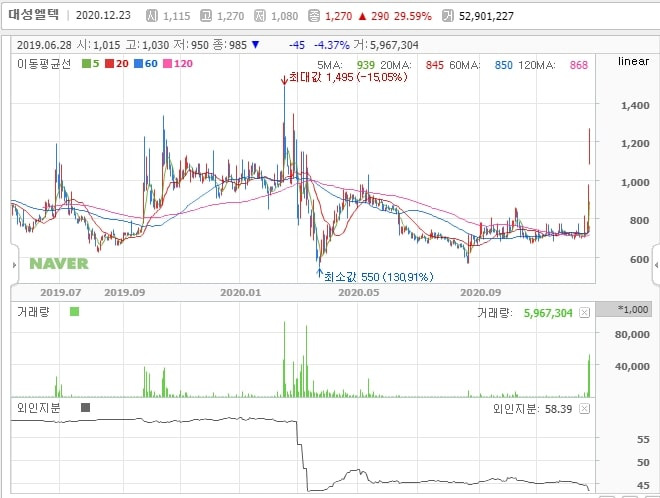
Task: Click the volume icon beside 52,901,227
Action: (447, 16)
